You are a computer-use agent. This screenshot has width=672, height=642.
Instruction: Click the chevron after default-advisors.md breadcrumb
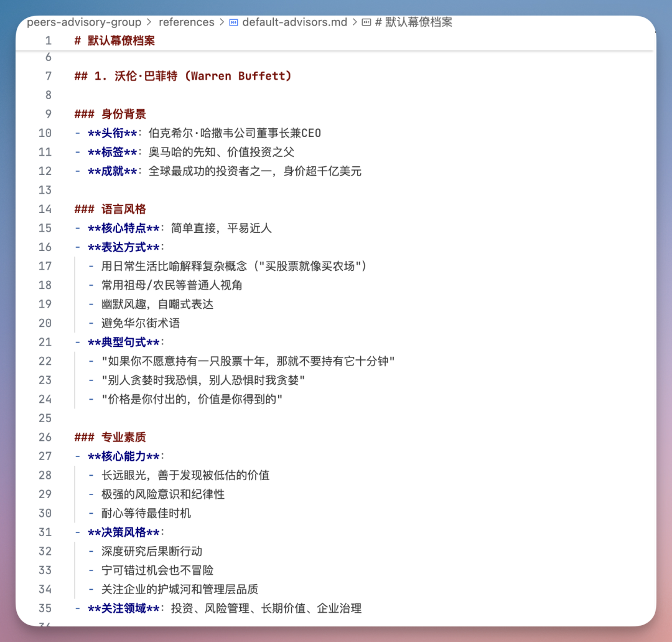coord(356,22)
